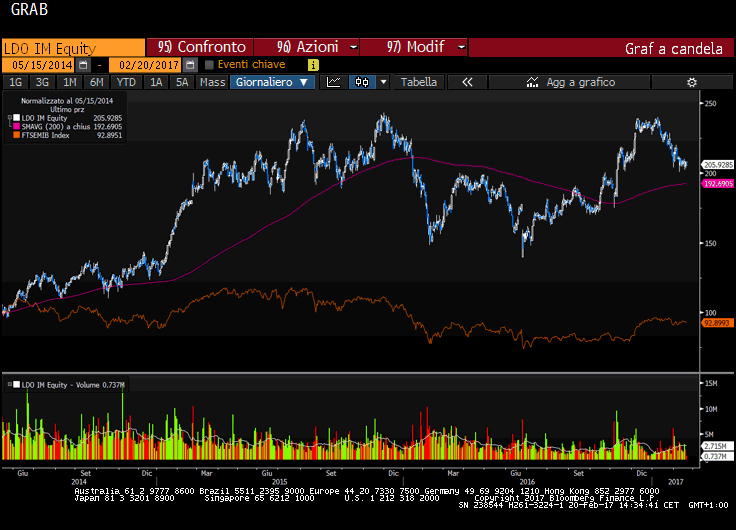Click the Agg a grafico button
Image resolution: width=736 pixels, height=530 pixels.
pyautogui.click(x=569, y=82)
